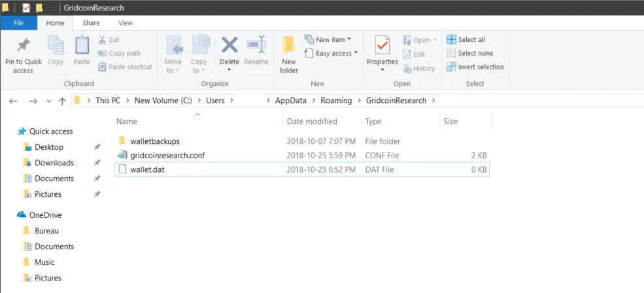Click GridcoinResearch in the address bar

click(x=396, y=100)
